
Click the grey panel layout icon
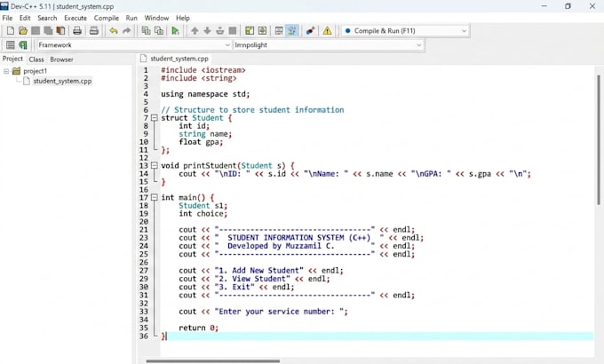(279, 31)
